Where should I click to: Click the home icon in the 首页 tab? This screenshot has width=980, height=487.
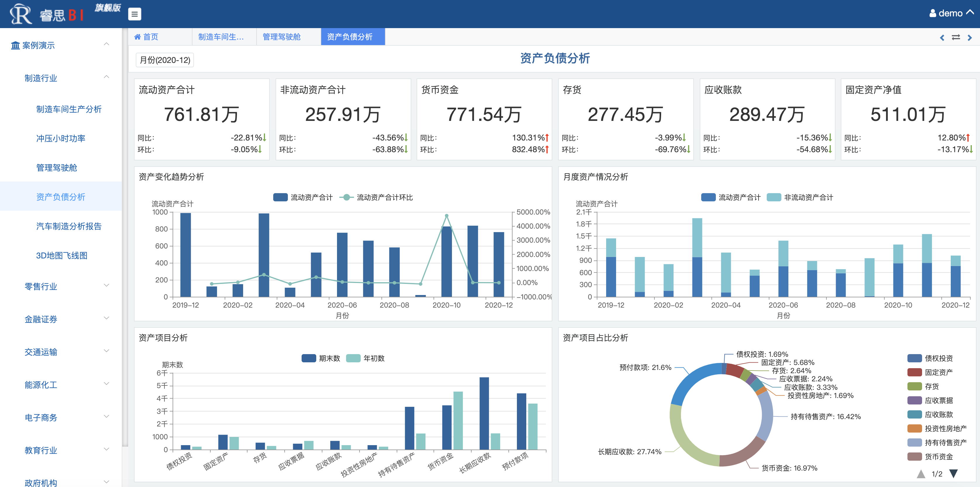[x=137, y=37]
